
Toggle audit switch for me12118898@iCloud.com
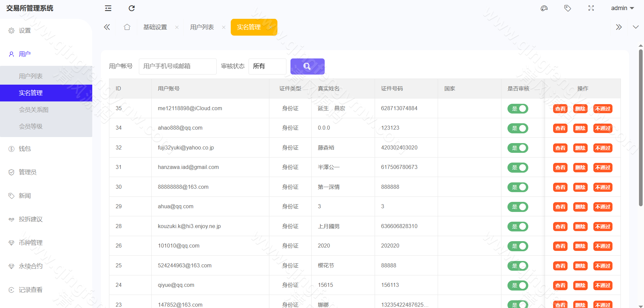(x=518, y=108)
